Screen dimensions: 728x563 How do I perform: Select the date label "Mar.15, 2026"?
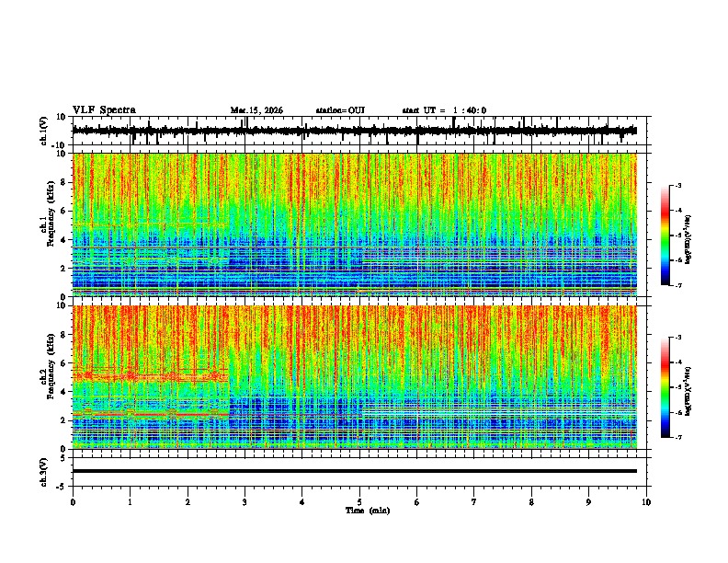click(x=256, y=110)
